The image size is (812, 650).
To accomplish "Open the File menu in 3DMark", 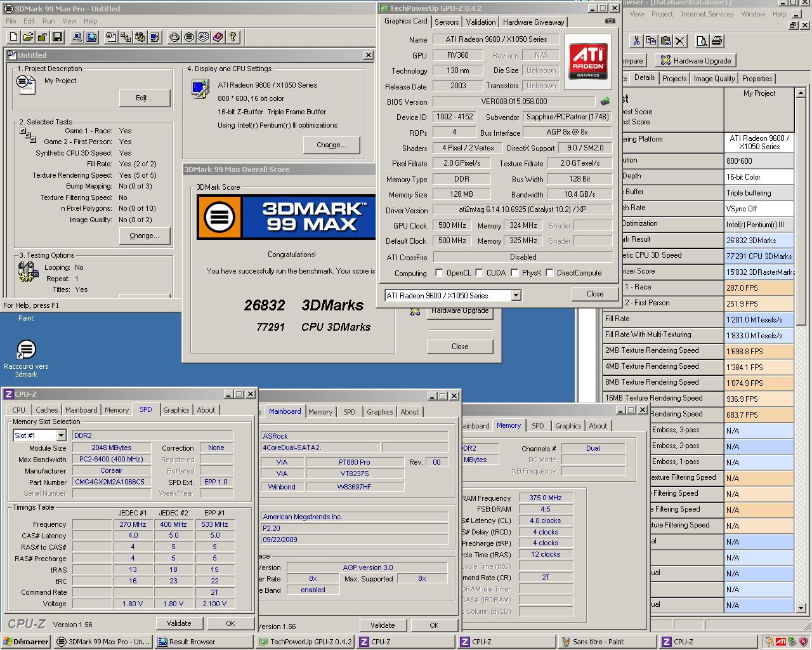I will (x=11, y=21).
